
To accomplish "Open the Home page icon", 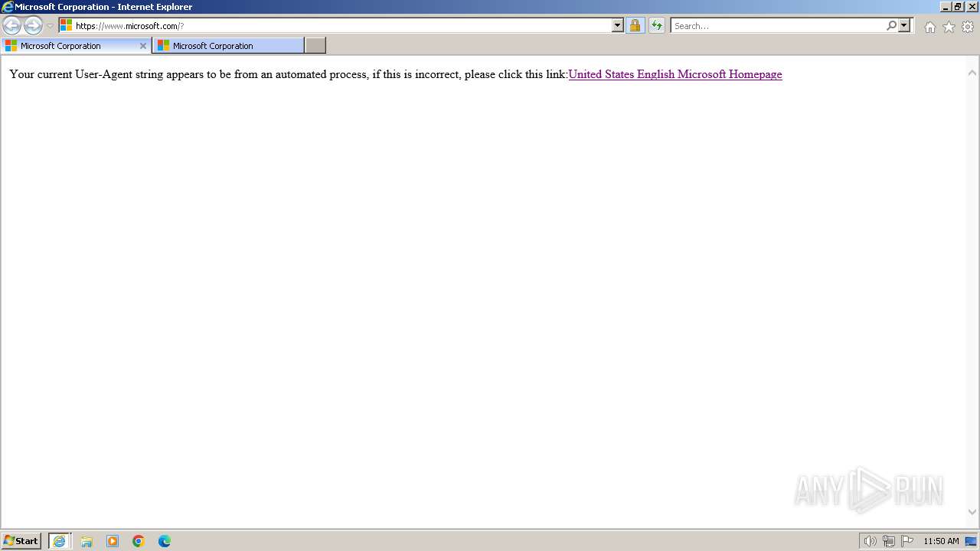I will (929, 27).
